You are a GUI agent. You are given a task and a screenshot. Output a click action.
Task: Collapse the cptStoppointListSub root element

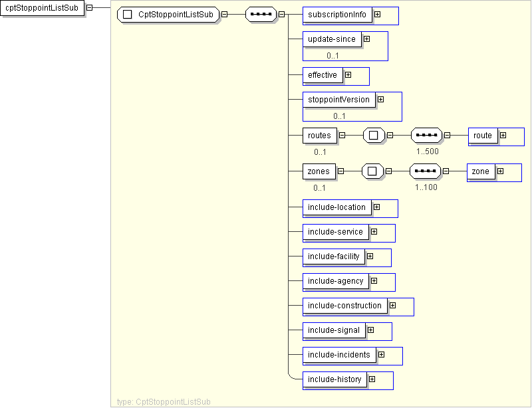tap(89, 8)
